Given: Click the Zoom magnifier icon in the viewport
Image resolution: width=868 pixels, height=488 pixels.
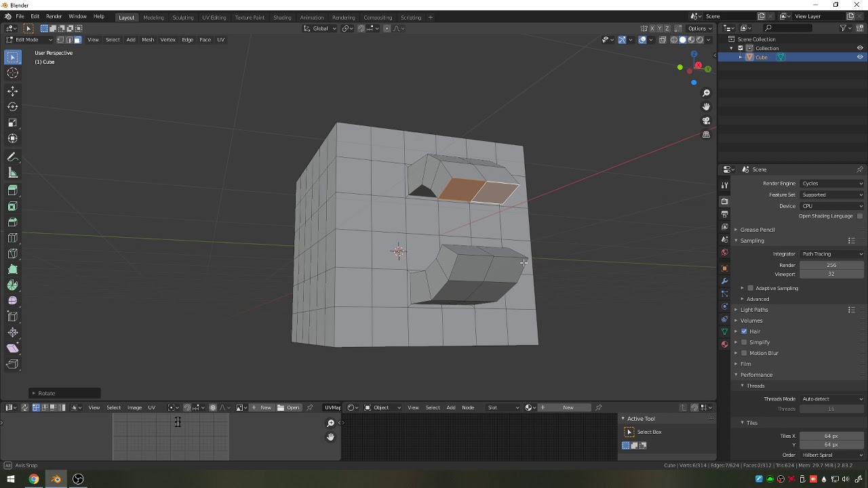Looking at the screenshot, I should coord(706,93).
